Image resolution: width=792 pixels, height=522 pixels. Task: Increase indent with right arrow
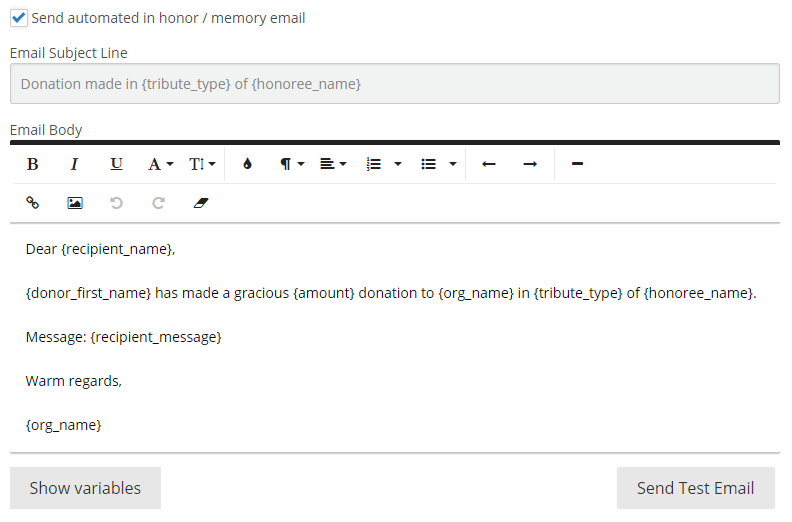coord(531,164)
